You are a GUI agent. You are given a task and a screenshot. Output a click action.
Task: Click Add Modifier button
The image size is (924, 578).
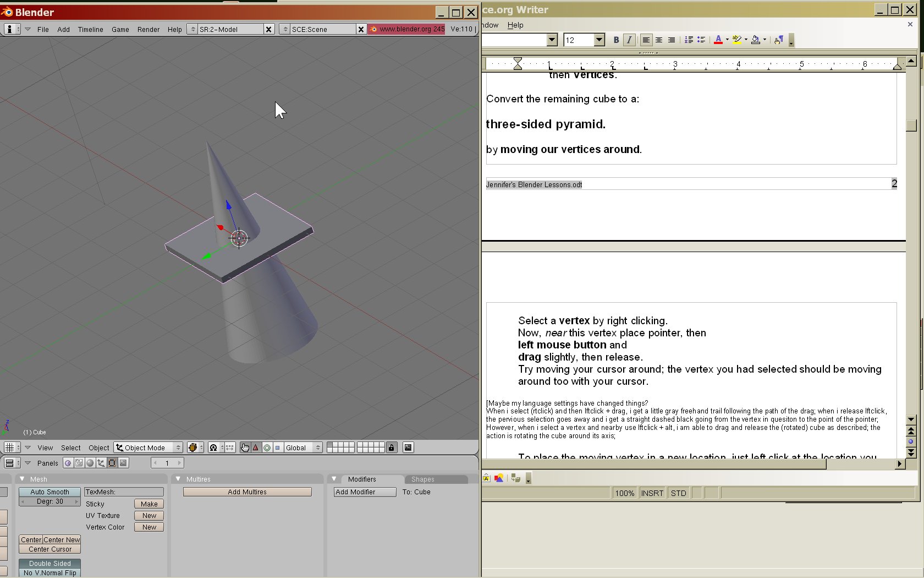coord(365,492)
